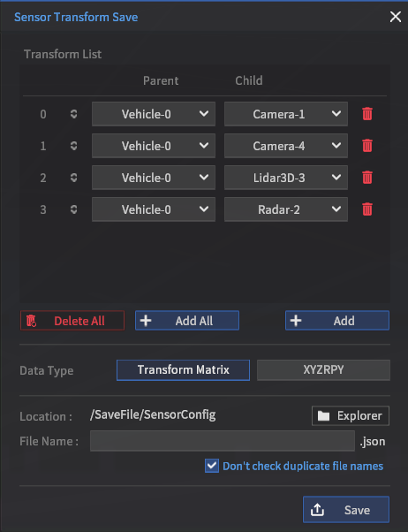Open the Radar-2 child dropdown
The height and width of the screenshot is (532, 408).
286,209
